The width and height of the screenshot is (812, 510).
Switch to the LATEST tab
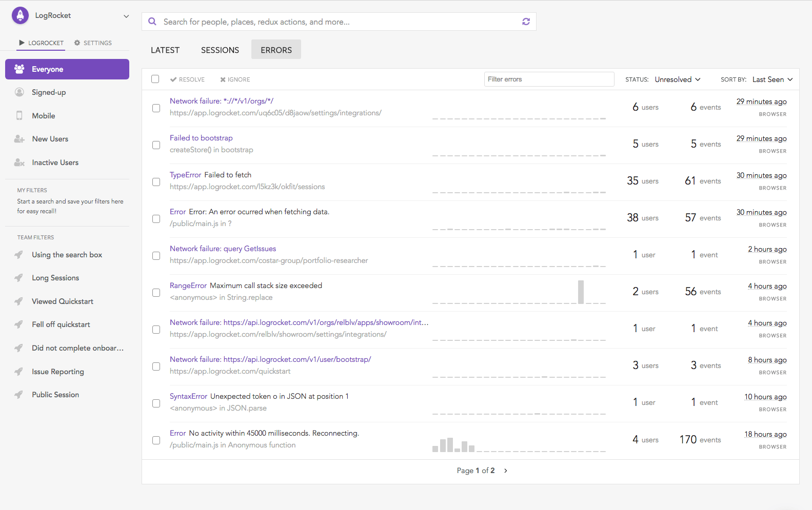click(165, 50)
